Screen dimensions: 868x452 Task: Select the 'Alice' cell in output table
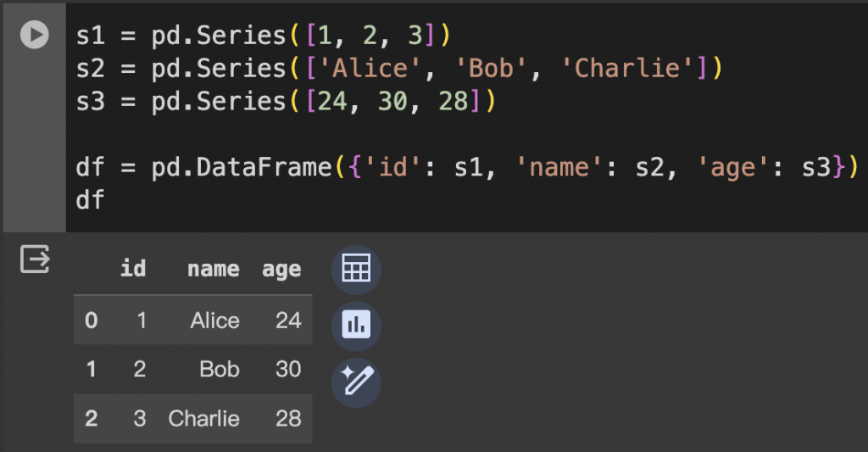[214, 320]
